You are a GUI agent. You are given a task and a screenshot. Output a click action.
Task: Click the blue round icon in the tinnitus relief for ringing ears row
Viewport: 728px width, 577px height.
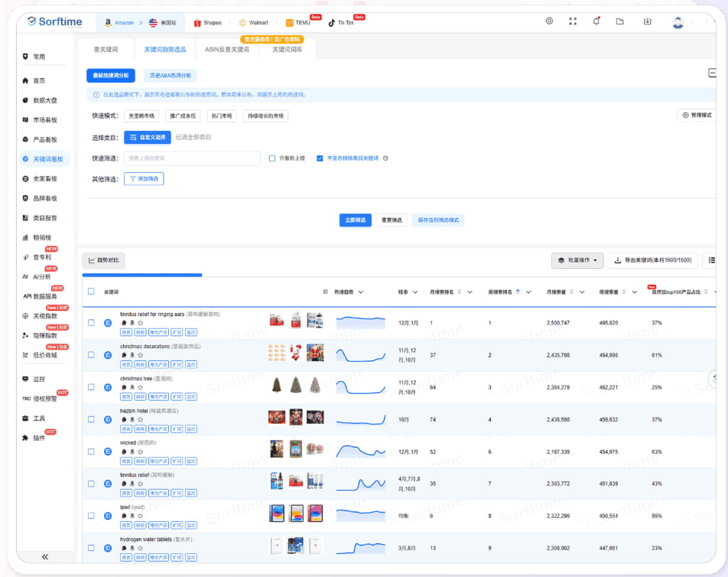(x=108, y=323)
